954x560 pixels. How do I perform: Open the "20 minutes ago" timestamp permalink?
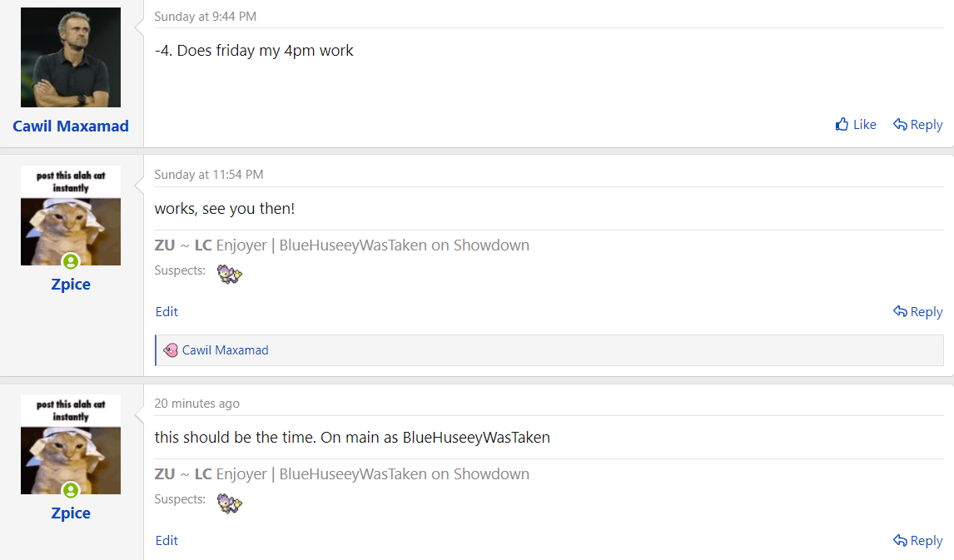(197, 404)
